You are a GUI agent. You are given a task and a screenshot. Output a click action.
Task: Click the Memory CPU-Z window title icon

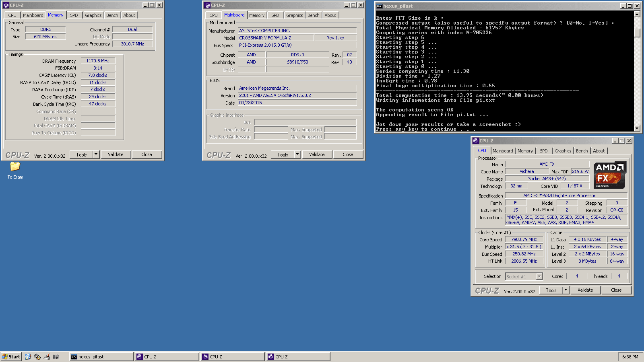pos(6,5)
